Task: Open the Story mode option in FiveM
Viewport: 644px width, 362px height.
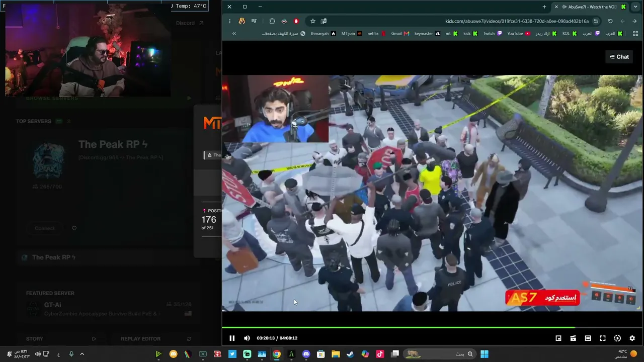Action: click(60, 339)
